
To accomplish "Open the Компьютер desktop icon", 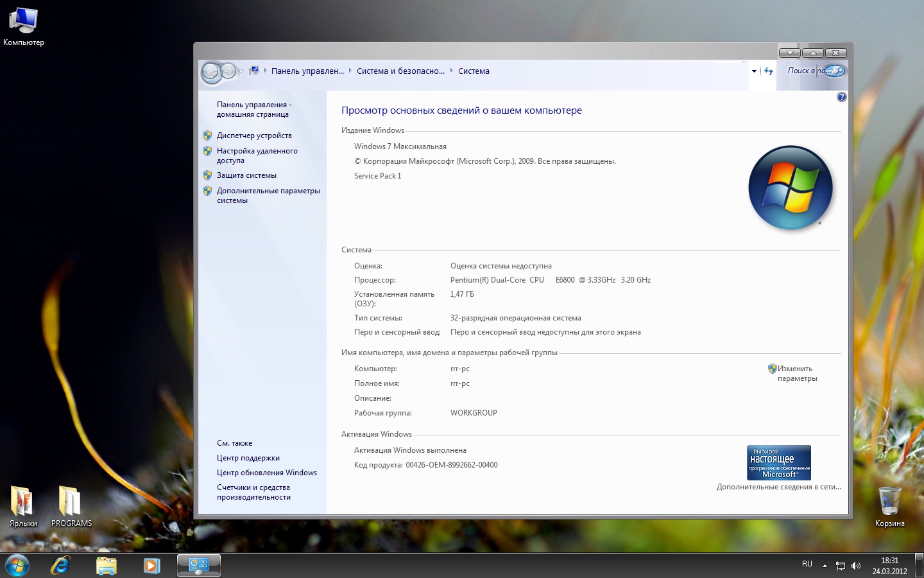I will coord(23,26).
